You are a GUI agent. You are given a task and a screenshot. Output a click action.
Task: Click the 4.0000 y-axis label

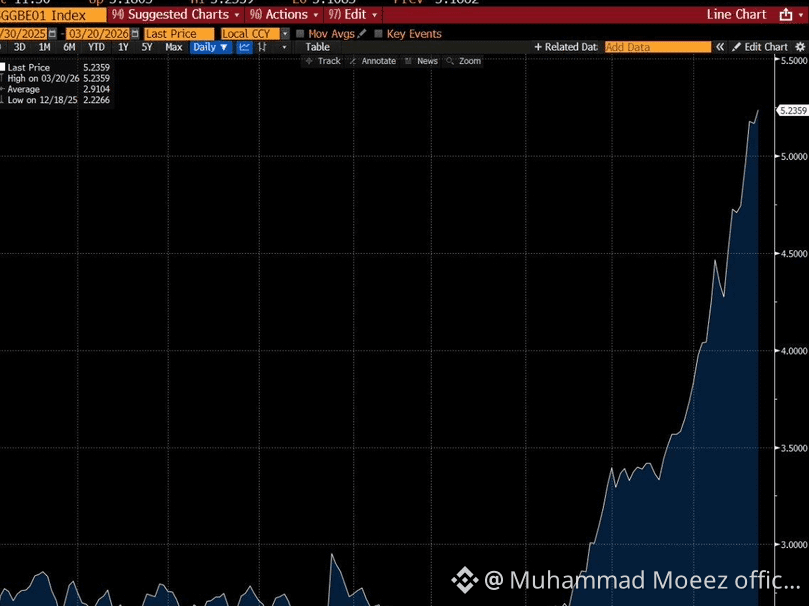[794, 351]
